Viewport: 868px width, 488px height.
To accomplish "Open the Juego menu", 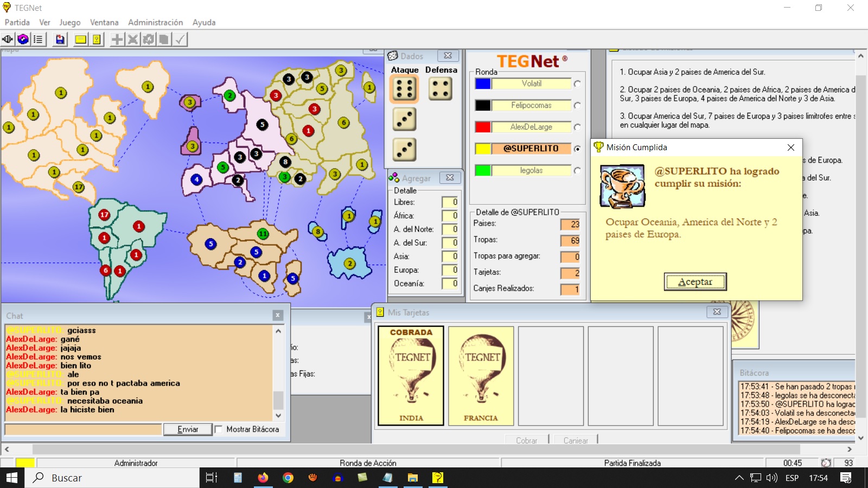I will point(69,22).
